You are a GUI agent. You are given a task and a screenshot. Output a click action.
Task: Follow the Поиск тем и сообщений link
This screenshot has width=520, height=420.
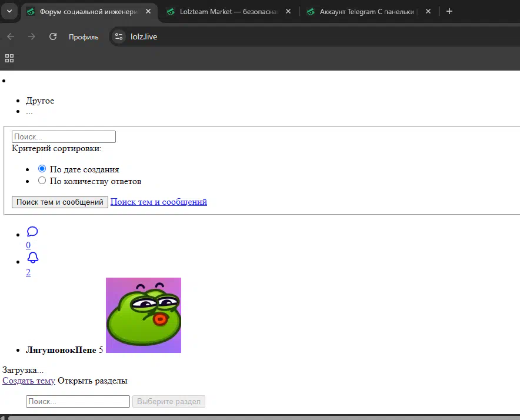coord(158,202)
